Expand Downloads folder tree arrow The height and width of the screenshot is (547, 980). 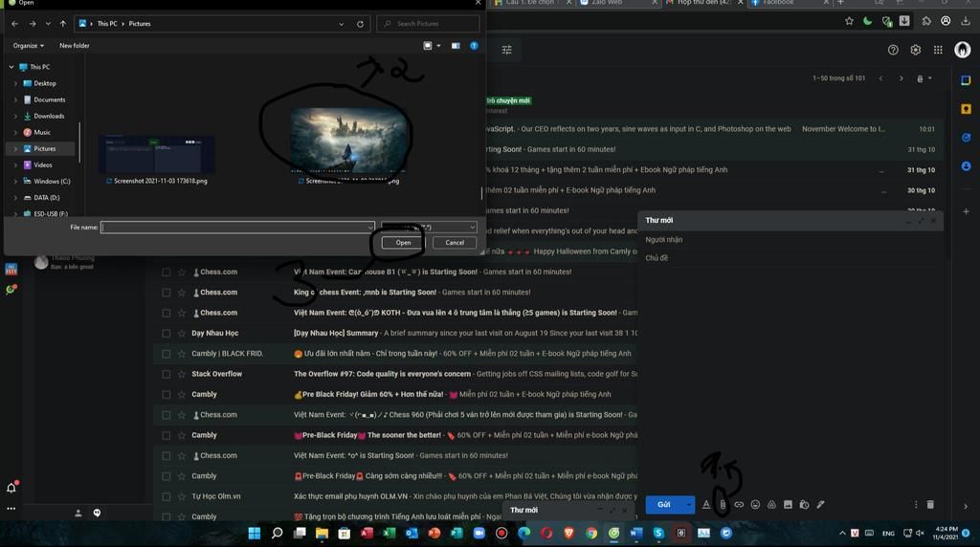click(x=15, y=116)
